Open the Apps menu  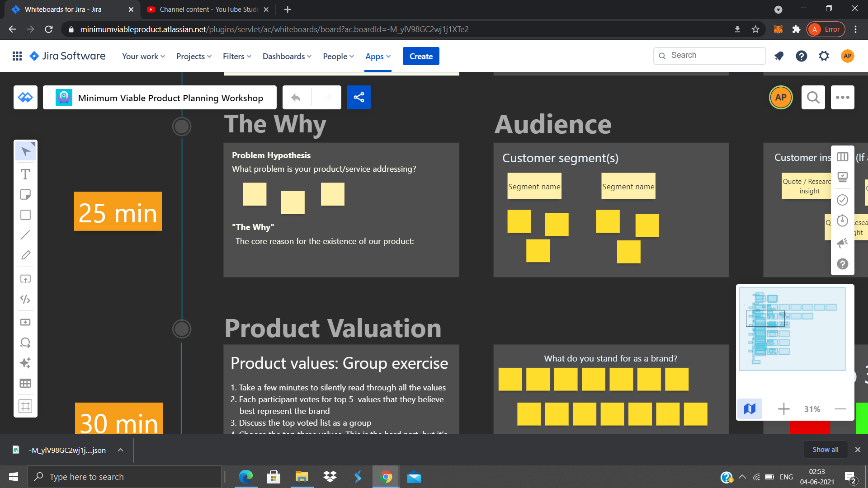[377, 56]
